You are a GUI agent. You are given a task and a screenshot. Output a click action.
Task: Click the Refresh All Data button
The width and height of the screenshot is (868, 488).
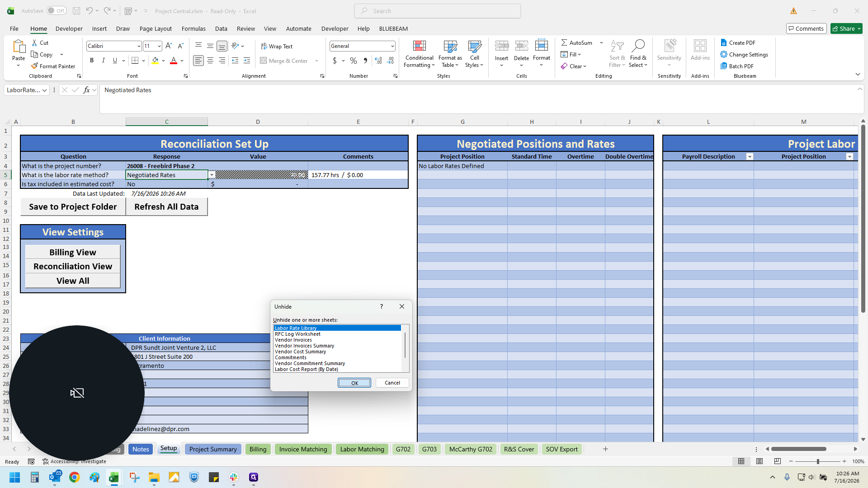click(166, 206)
